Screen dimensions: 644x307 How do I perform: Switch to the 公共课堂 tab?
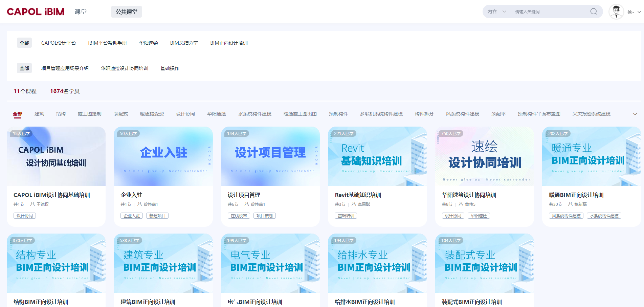pyautogui.click(x=127, y=12)
